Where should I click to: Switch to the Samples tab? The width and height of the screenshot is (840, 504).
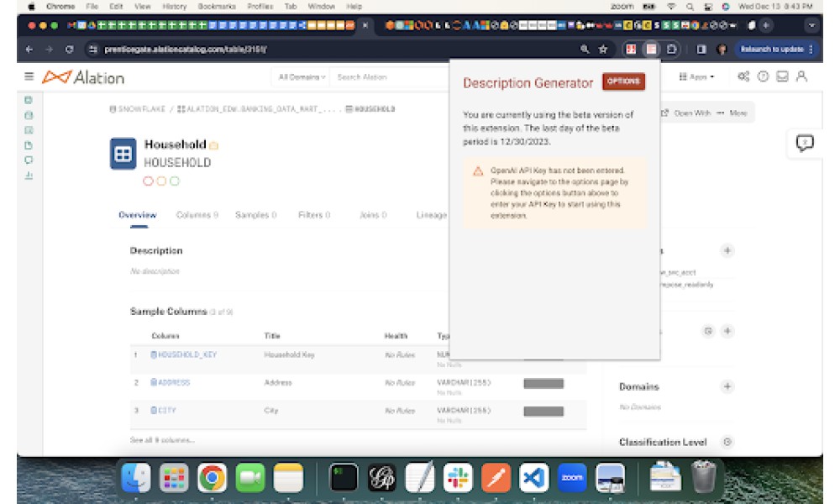[x=255, y=215]
